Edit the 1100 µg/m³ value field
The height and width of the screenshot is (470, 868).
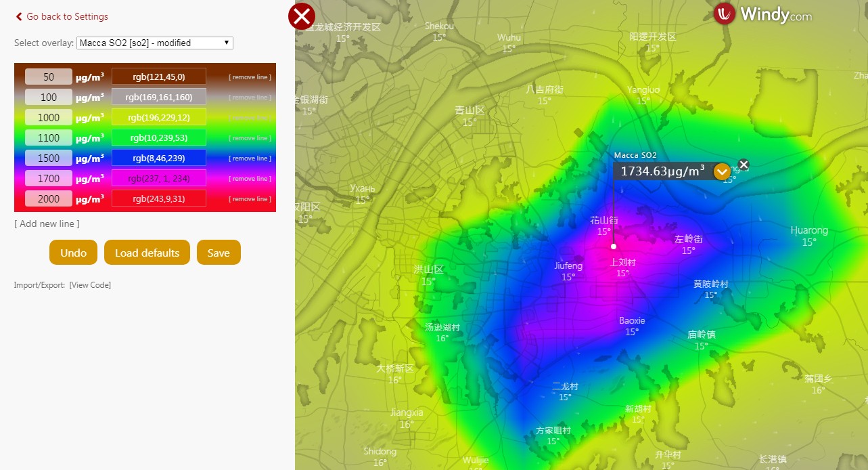coord(49,137)
